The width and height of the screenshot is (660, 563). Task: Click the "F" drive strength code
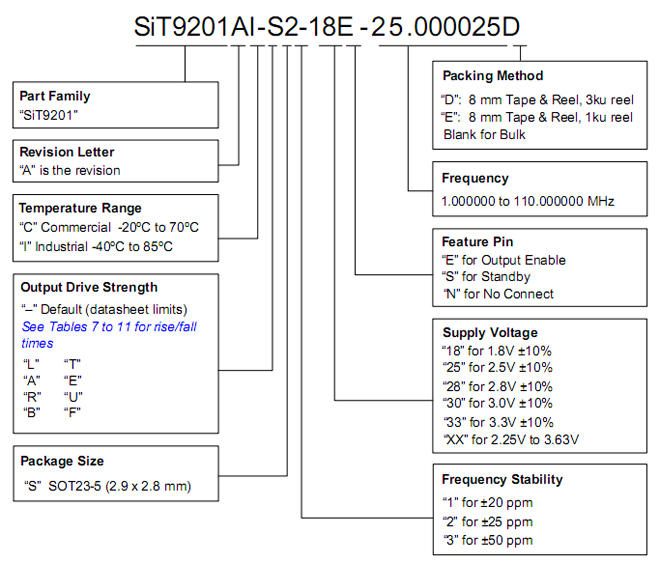72,412
